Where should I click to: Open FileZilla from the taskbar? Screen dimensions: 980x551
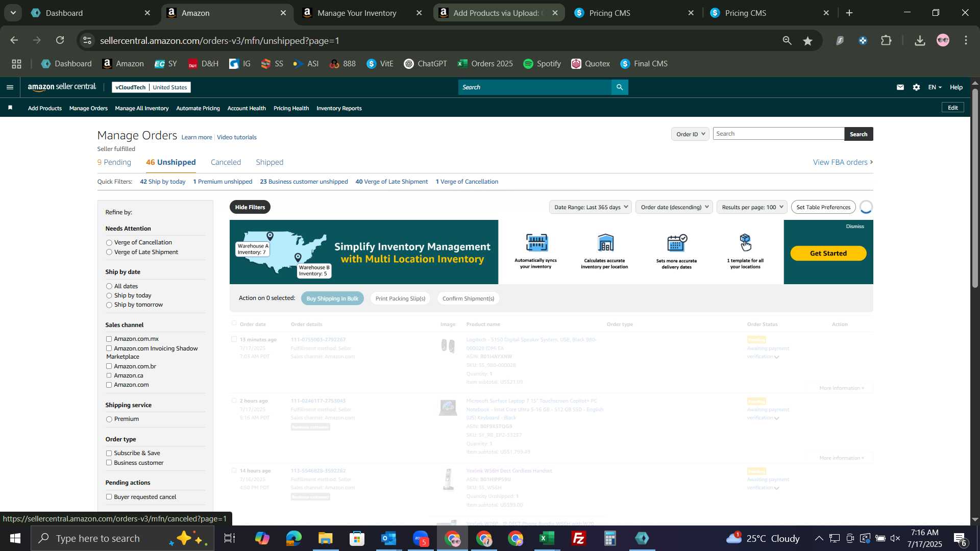point(579,538)
